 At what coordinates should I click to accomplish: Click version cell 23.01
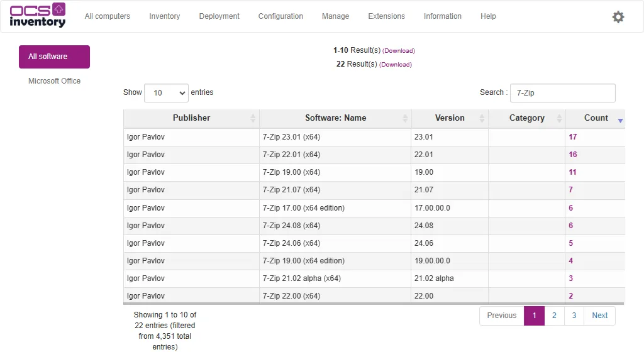450,137
